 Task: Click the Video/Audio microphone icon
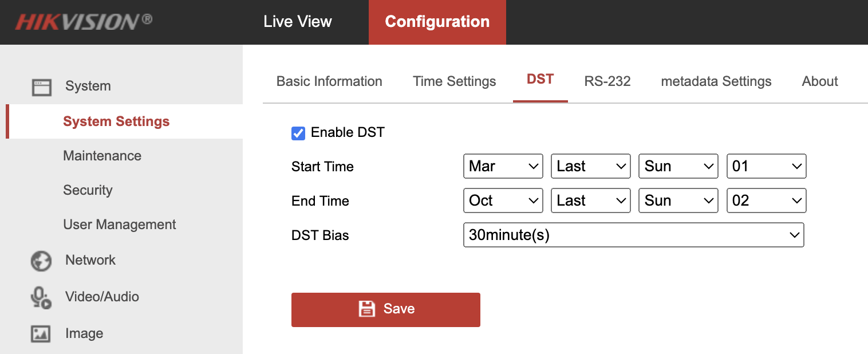(41, 297)
